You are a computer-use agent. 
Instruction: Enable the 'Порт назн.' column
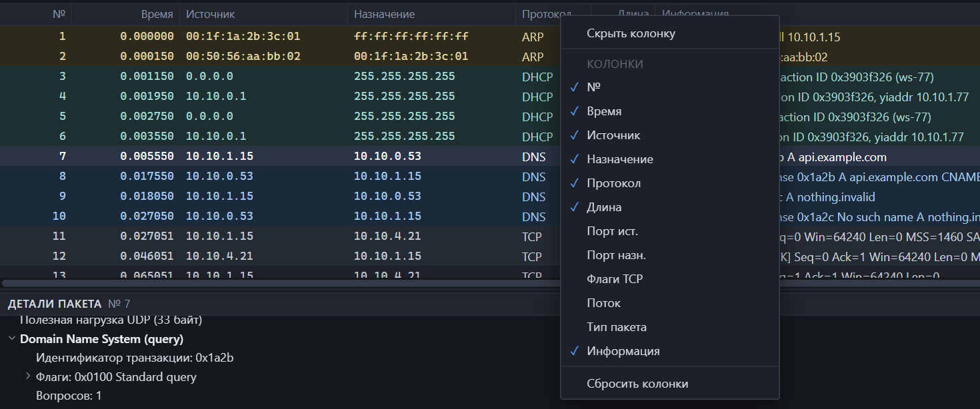tap(670, 255)
